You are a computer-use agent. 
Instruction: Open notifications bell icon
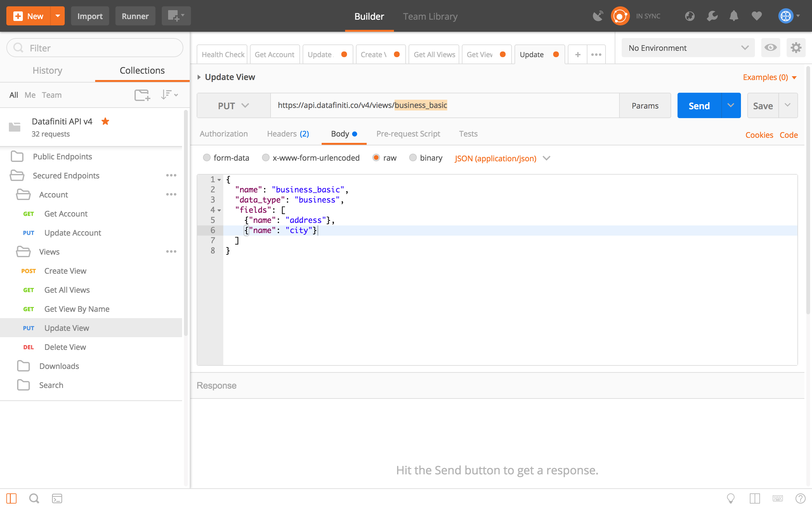coord(734,16)
